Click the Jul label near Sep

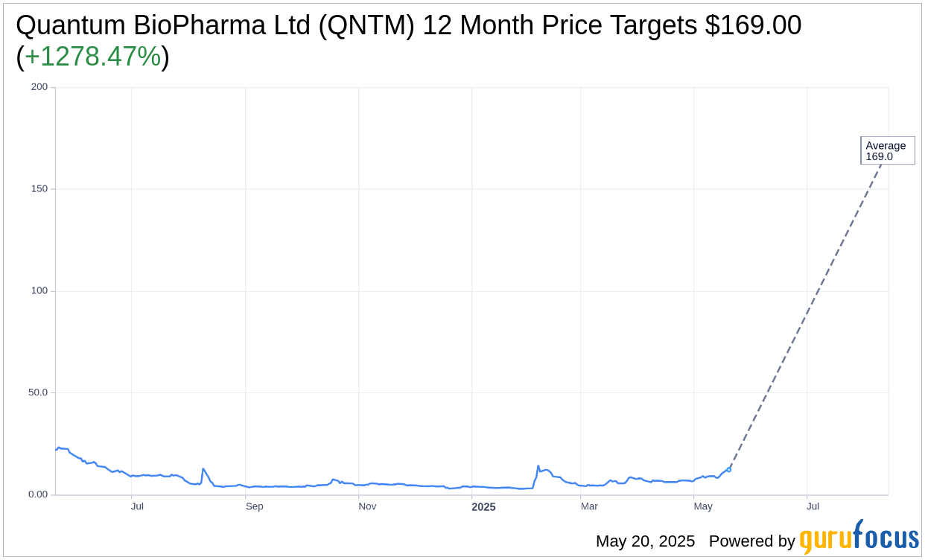(137, 506)
